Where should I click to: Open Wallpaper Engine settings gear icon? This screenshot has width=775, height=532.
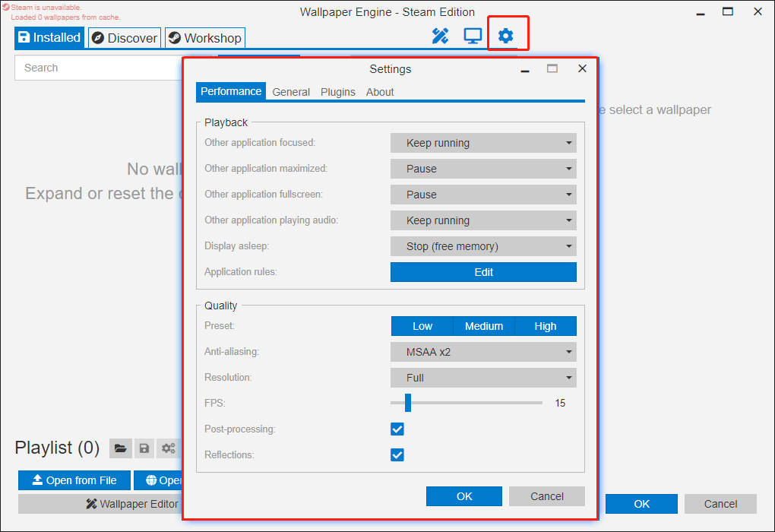click(505, 35)
